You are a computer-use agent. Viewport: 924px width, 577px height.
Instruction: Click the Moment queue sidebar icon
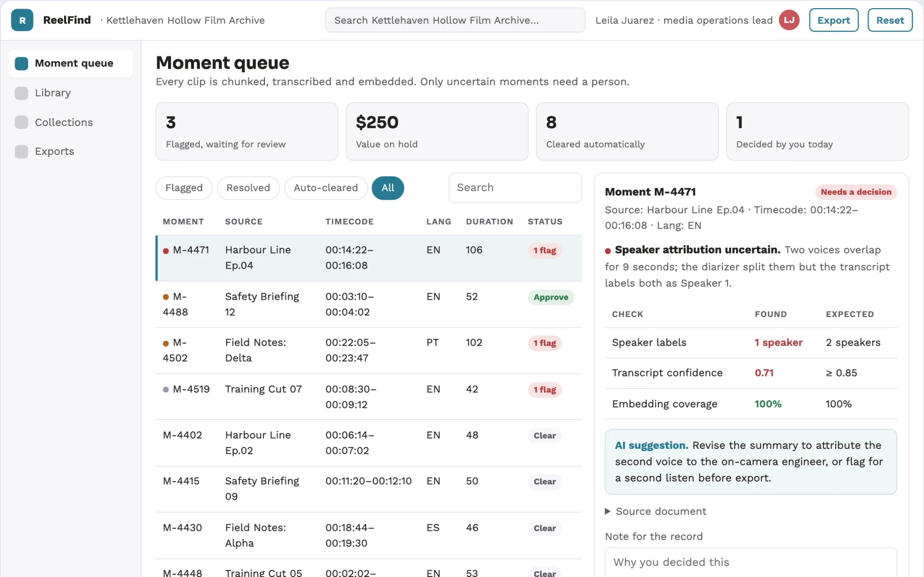click(21, 64)
